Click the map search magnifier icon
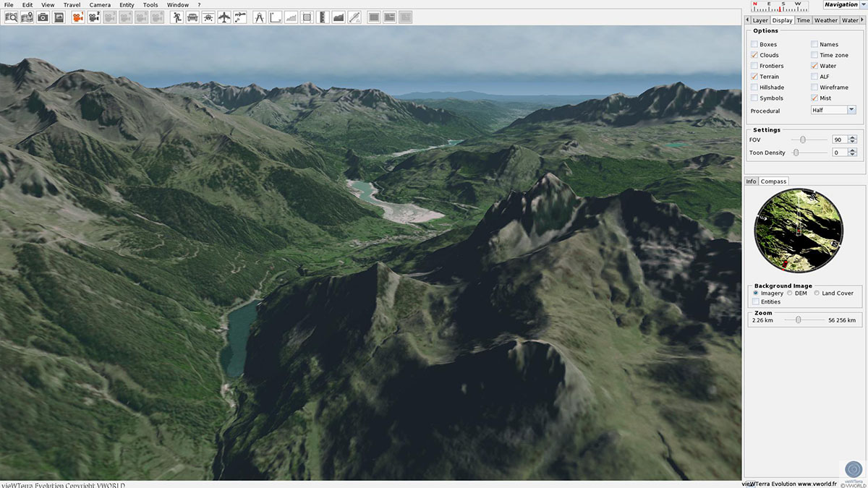 (12, 17)
